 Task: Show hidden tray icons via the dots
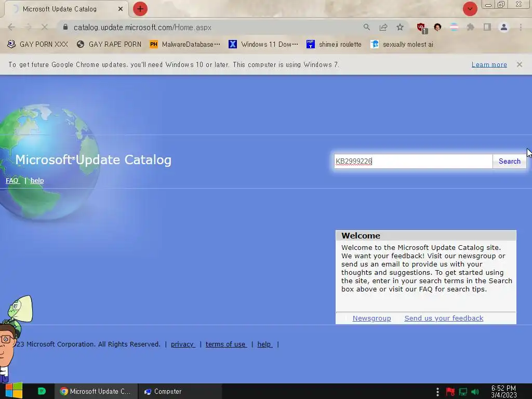[437, 392]
